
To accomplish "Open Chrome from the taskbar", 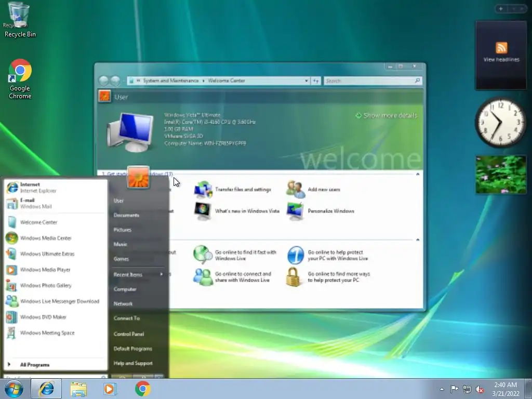I will pos(142,389).
